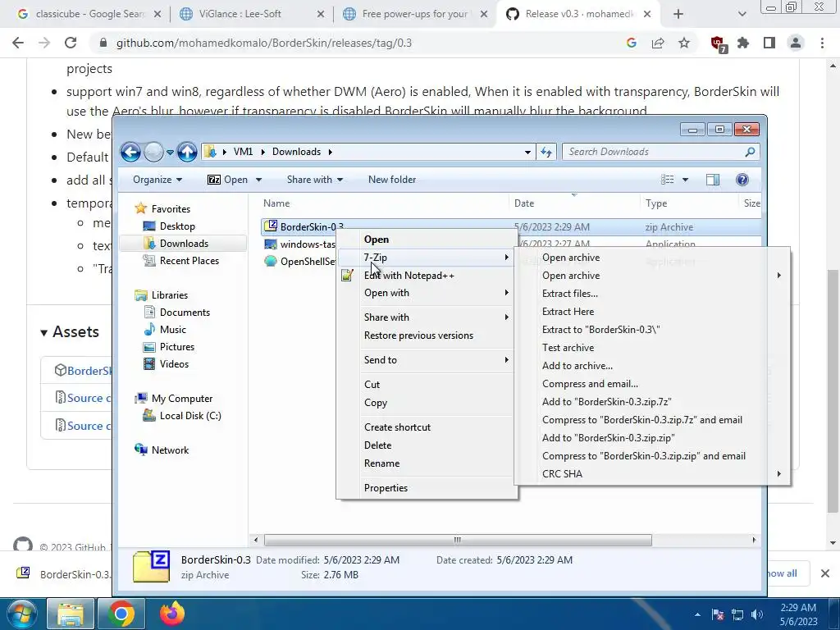
Task: Click the Explorer up-folder arrow button
Action: [187, 152]
